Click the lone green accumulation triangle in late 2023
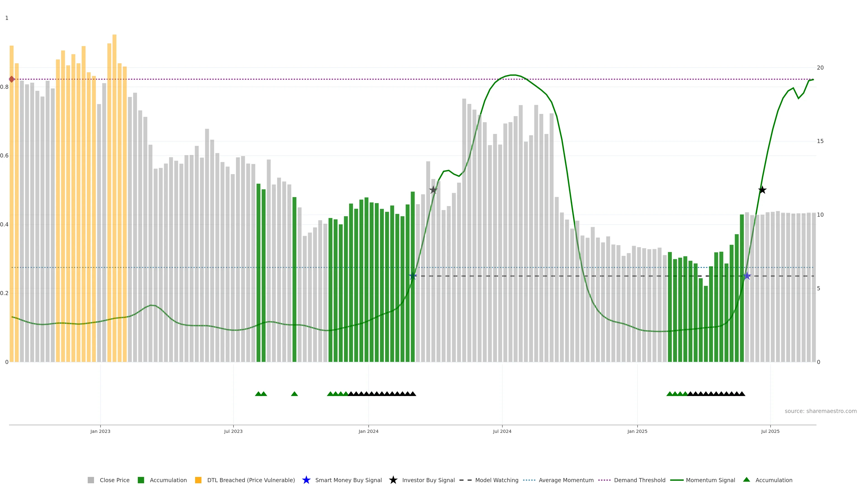Image resolution: width=868 pixels, height=488 pixels. coord(294,394)
